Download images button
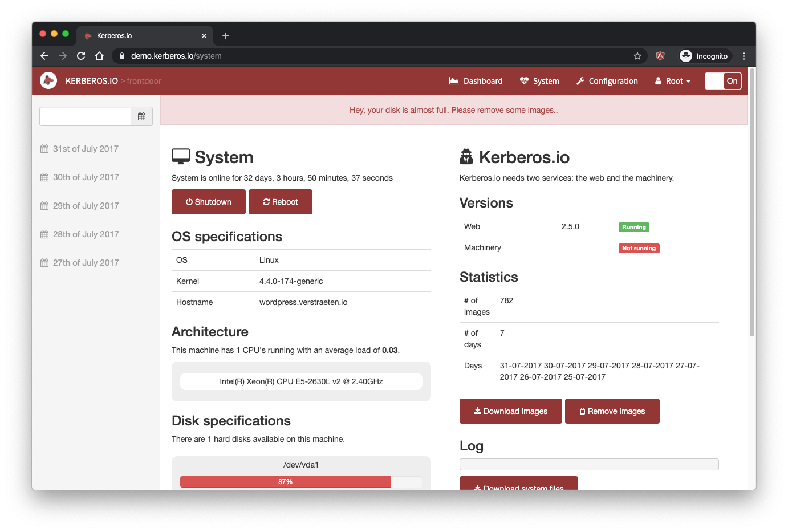The height and width of the screenshot is (532, 788). tap(511, 411)
